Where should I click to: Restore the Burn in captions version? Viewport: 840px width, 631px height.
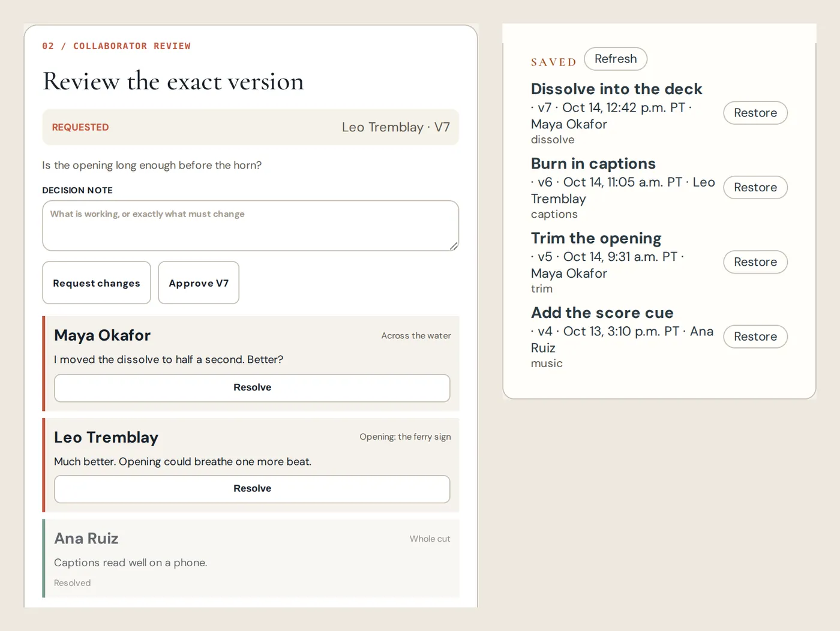coord(755,187)
